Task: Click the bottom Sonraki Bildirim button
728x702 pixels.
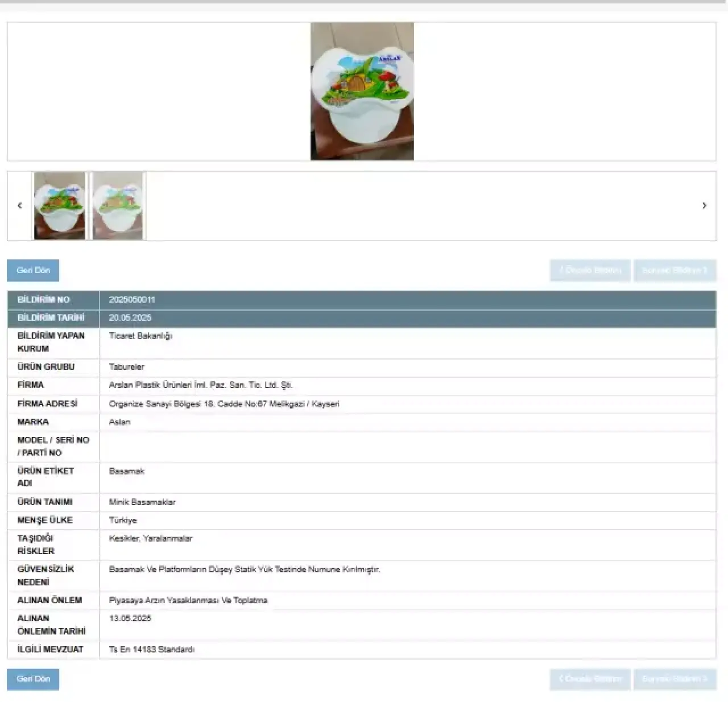Action: [x=675, y=679]
